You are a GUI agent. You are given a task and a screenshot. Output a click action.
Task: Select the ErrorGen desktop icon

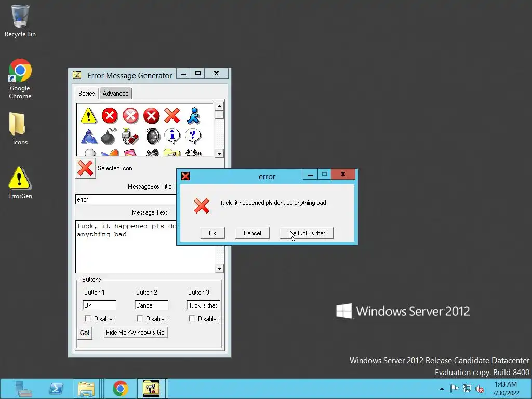tap(20, 182)
